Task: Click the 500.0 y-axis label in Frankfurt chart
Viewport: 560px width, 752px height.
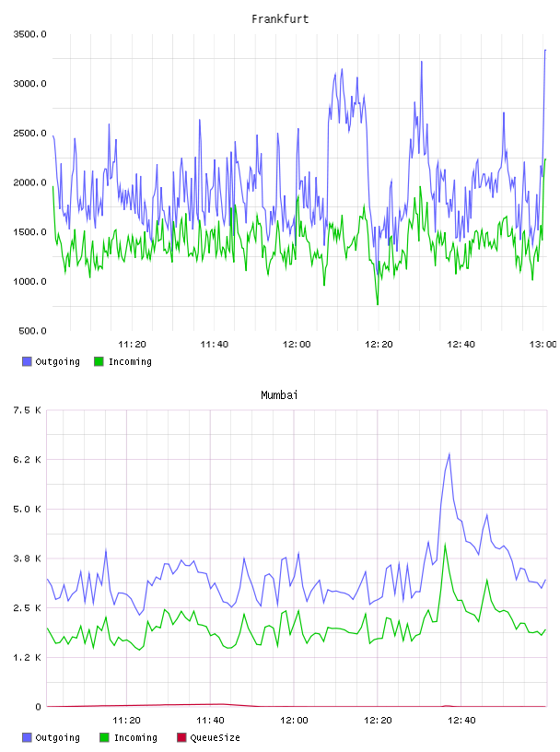Action: (x=32, y=331)
